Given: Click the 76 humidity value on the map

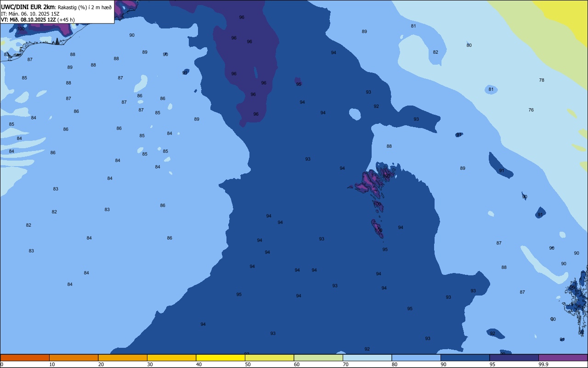Looking at the screenshot, I should [x=531, y=110].
